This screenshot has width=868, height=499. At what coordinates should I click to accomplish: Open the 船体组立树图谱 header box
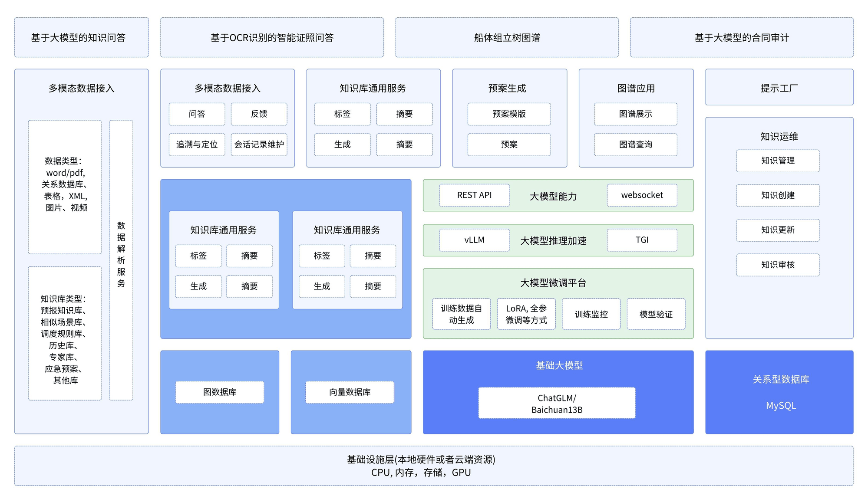coord(507,37)
